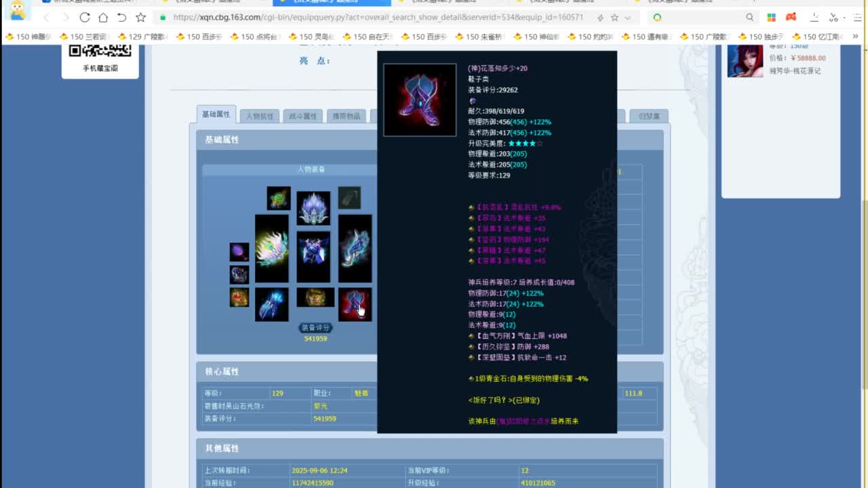This screenshot has width=868, height=488.
Task: Click the magnifier search icon in search box
Action: tap(749, 18)
